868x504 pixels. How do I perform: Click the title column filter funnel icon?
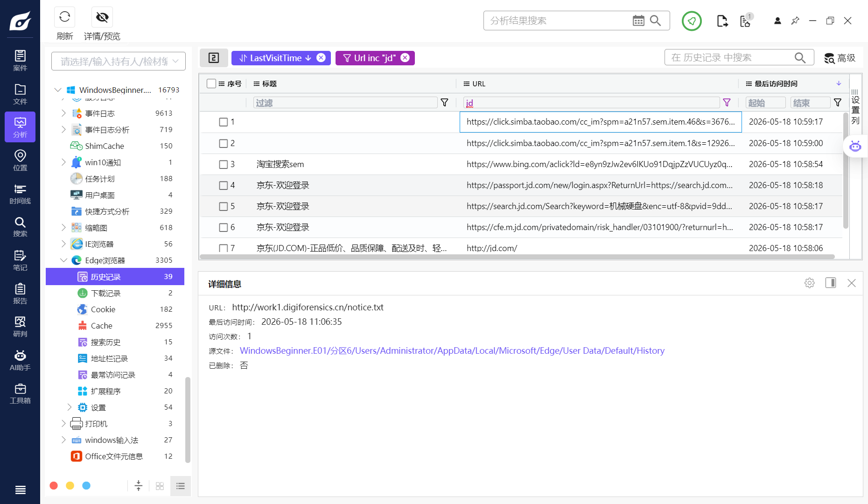tap(444, 103)
